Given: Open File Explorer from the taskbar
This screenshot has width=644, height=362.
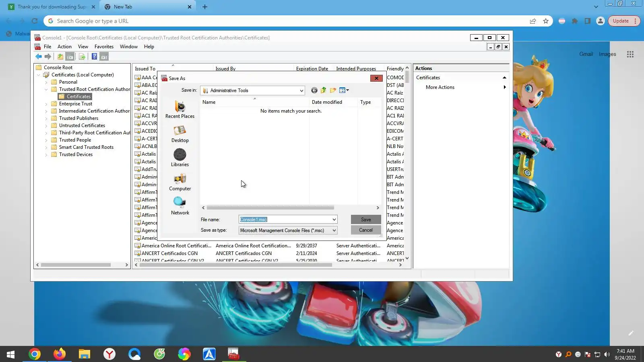Looking at the screenshot, I should click(x=85, y=354).
